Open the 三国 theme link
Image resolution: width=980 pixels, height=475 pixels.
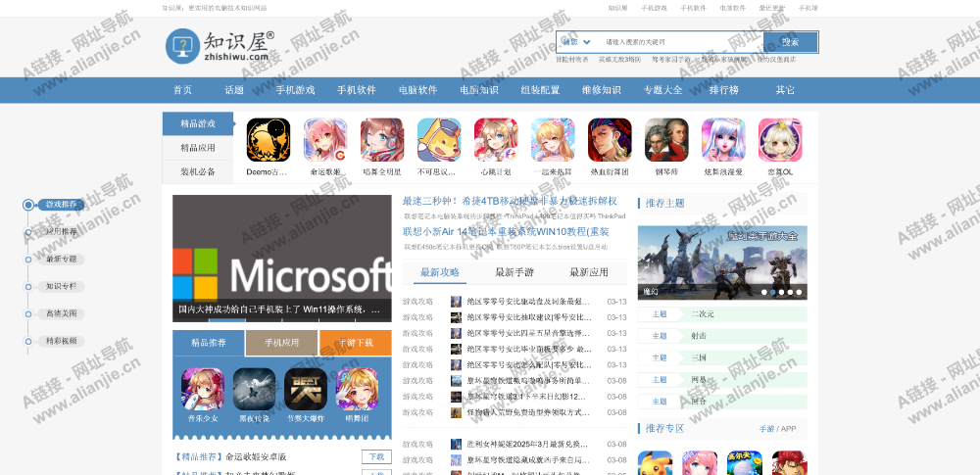(699, 357)
